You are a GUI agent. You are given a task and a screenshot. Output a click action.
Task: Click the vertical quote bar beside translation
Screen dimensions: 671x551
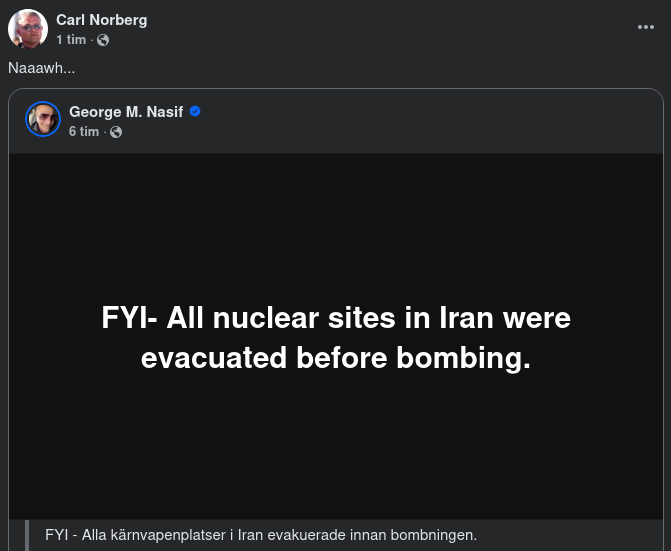29,535
